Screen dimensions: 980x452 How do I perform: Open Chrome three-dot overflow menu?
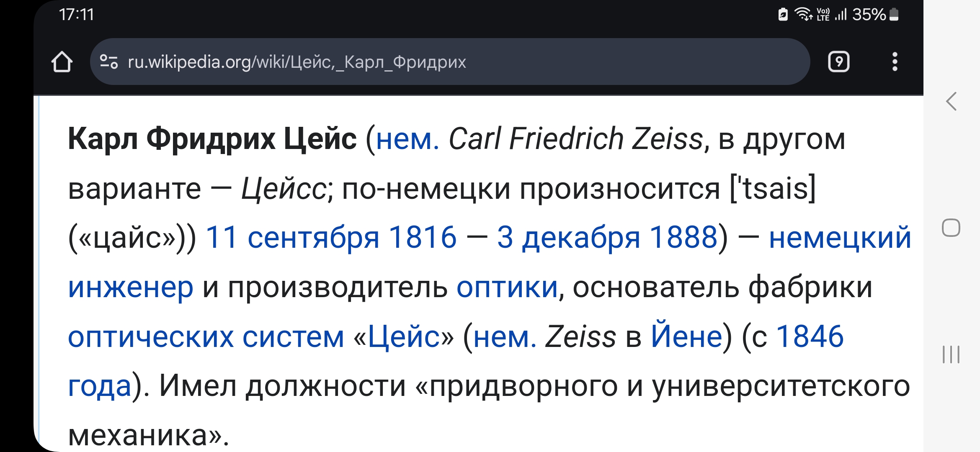(x=895, y=62)
